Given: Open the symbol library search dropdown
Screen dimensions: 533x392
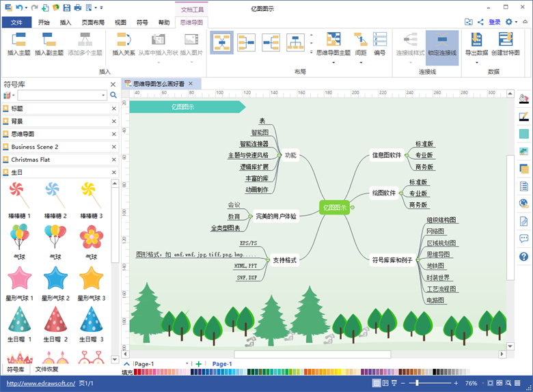Looking at the screenshot, I should (103, 96).
